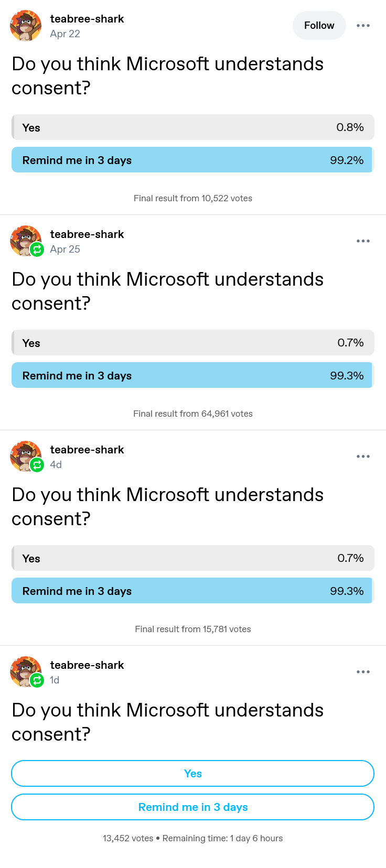Click the green reblog badge on the Apr 25 avatar
Viewport: 386px width, 868px height.
(37, 249)
